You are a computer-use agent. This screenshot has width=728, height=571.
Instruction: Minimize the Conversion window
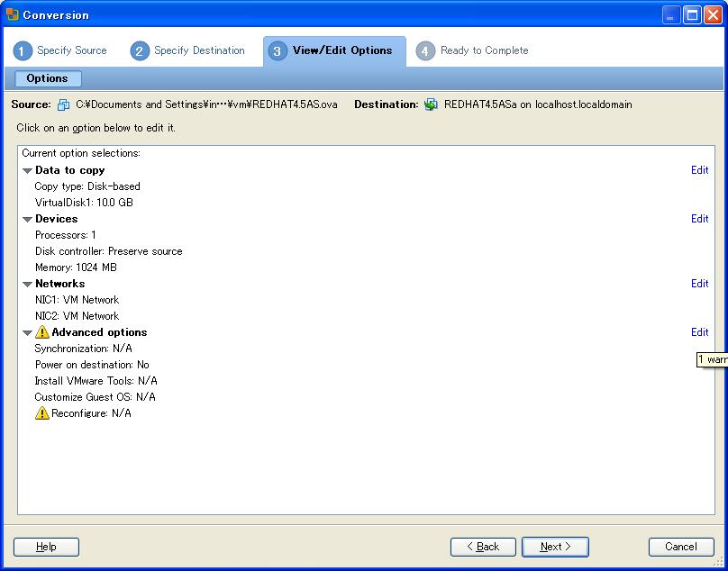670,14
